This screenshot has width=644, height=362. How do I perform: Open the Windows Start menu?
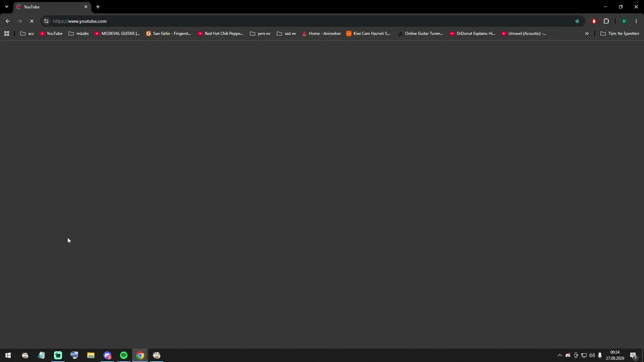8,355
